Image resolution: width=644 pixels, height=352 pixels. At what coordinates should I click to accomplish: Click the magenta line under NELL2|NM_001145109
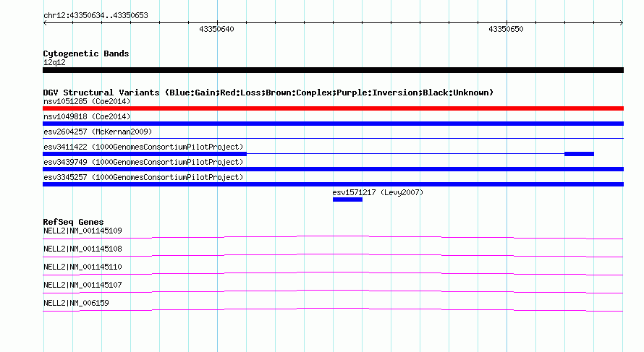(333, 237)
